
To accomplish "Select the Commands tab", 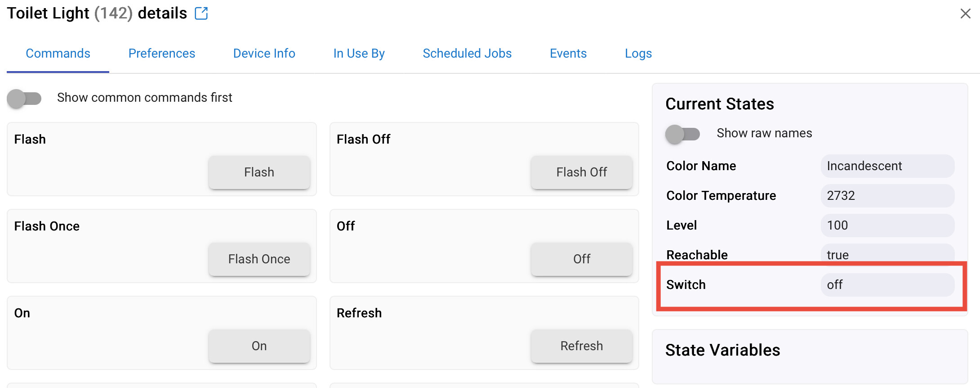I will click(x=58, y=54).
